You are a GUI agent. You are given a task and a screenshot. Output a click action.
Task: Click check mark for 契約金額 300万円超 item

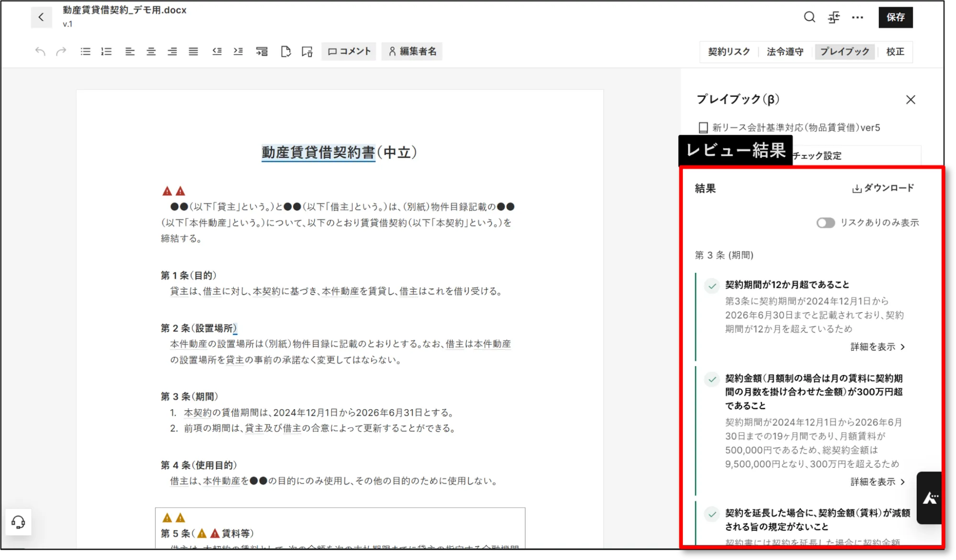(x=712, y=379)
